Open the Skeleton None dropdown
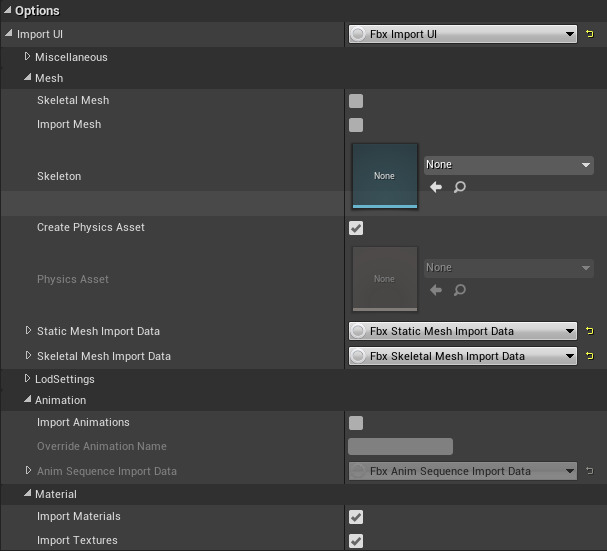The height and width of the screenshot is (551, 607). (x=508, y=165)
